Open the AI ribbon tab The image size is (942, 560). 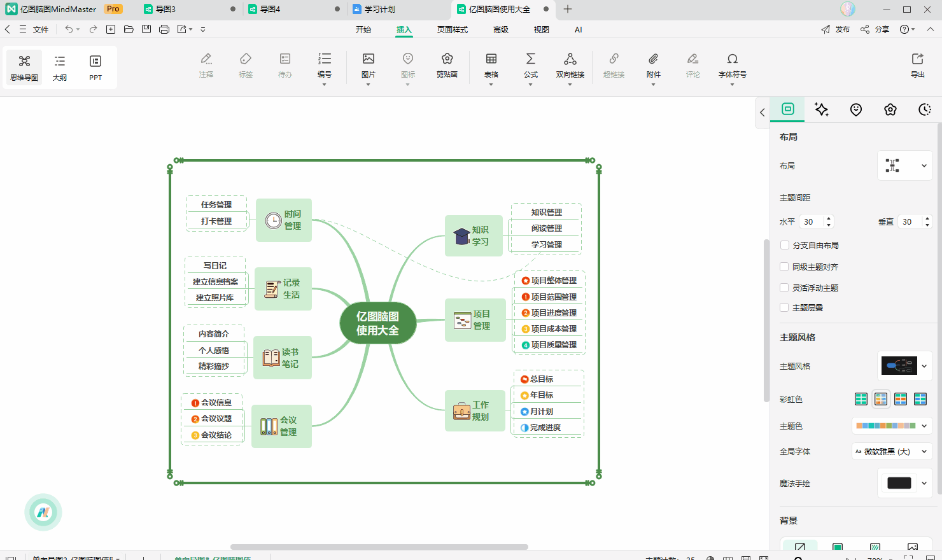[x=579, y=29]
